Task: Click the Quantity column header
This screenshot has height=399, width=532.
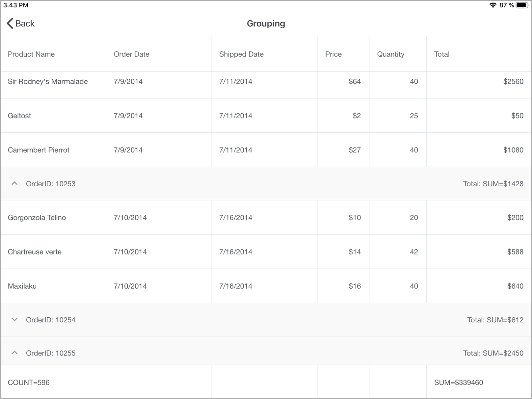Action: click(390, 54)
